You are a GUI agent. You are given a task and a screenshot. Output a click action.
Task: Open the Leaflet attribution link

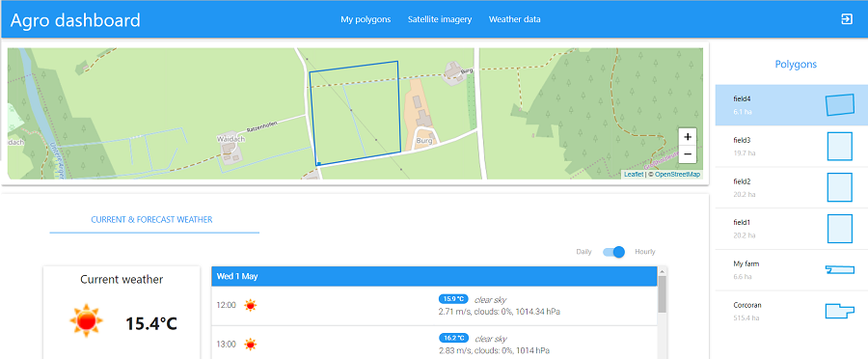pos(634,174)
